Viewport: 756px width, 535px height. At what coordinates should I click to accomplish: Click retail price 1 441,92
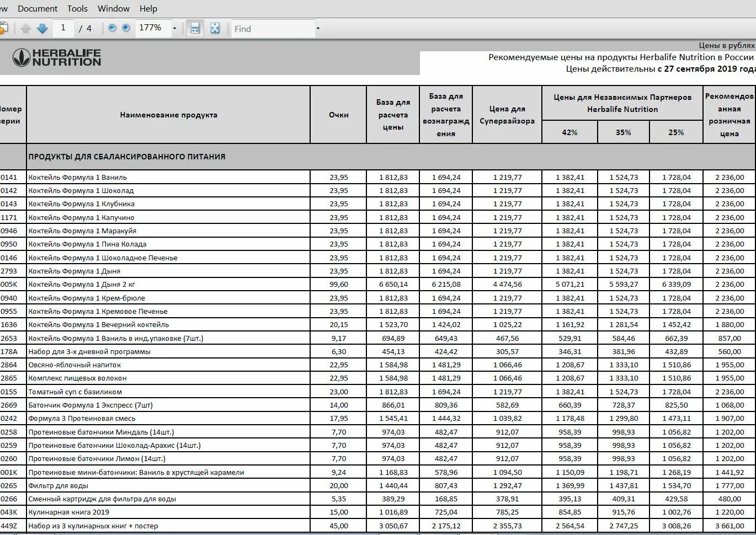tap(730, 472)
